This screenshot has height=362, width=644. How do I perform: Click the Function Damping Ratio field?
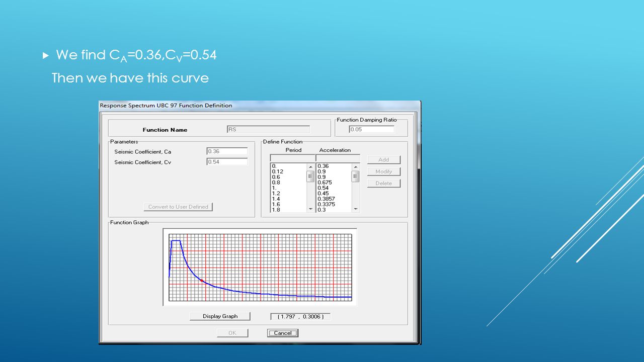tap(371, 129)
